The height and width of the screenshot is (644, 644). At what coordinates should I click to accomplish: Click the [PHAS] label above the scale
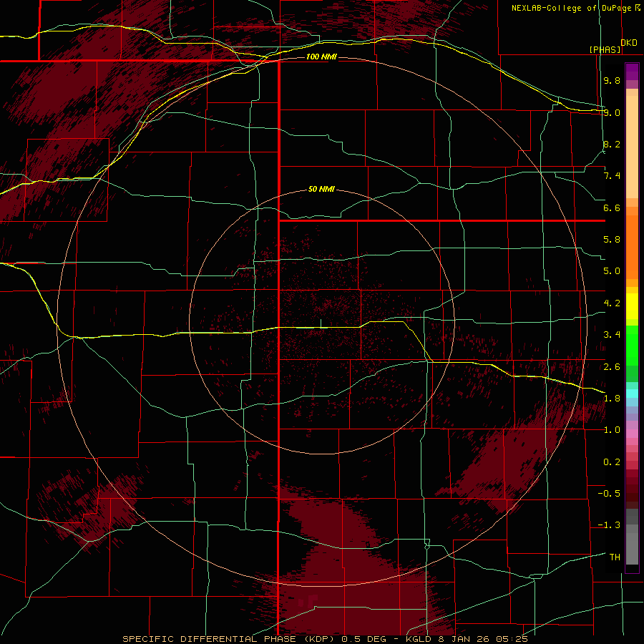click(605, 49)
